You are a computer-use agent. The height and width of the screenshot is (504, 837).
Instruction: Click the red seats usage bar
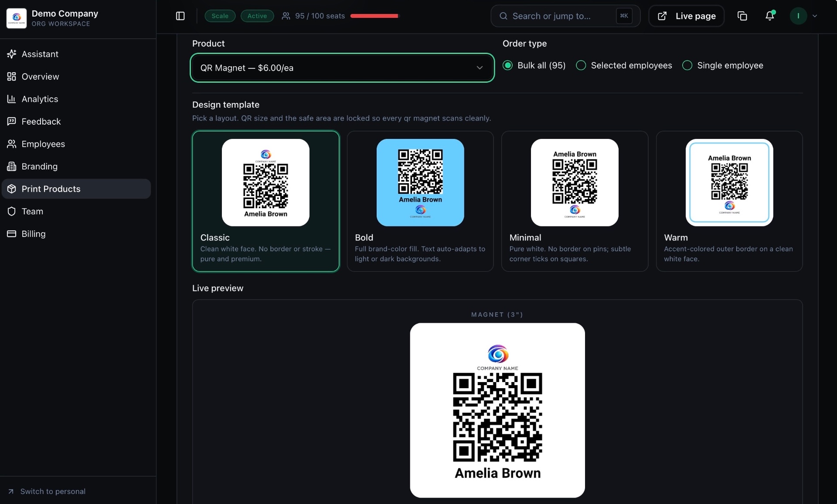click(x=374, y=16)
